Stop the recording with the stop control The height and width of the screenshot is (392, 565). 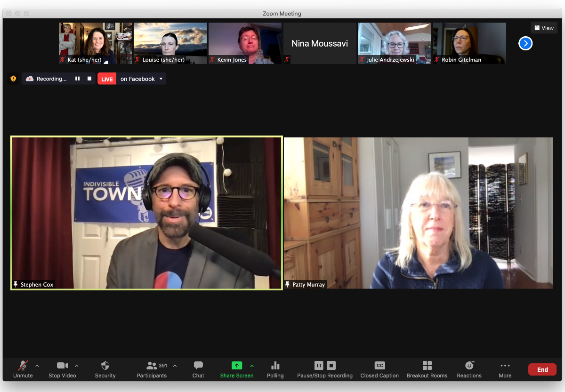tap(89, 79)
